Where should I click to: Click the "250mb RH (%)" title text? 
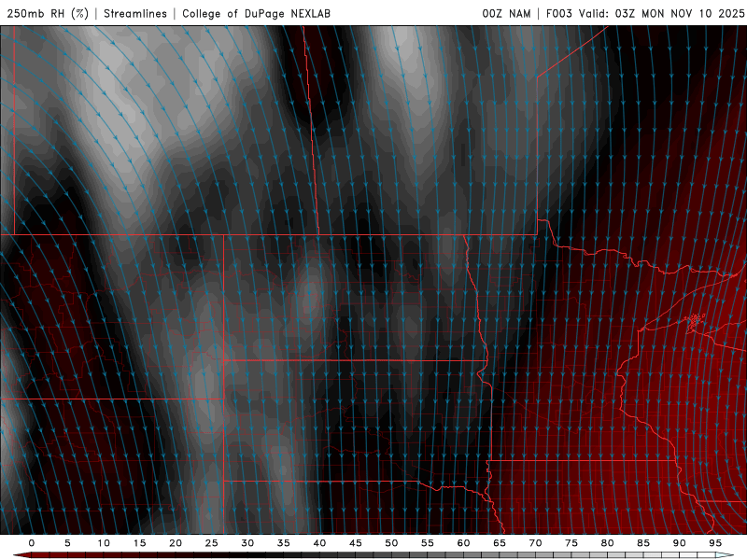(48, 13)
